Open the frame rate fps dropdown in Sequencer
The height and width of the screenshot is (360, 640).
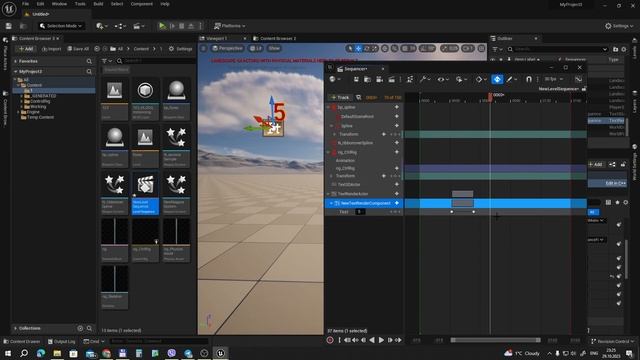tap(554, 80)
